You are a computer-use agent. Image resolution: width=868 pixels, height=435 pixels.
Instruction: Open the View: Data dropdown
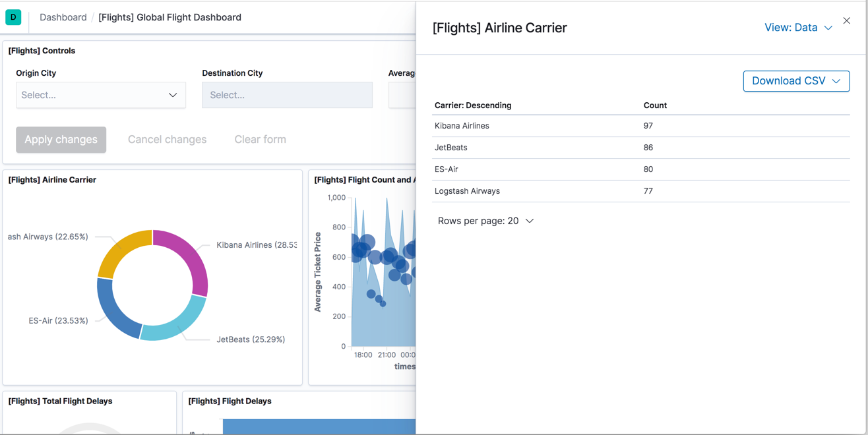pyautogui.click(x=797, y=28)
